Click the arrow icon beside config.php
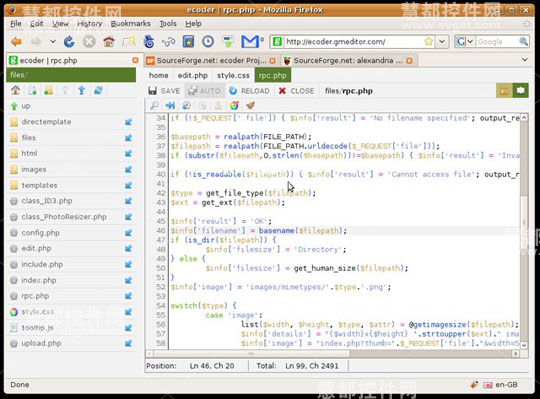The image size is (540, 399). tap(128, 233)
